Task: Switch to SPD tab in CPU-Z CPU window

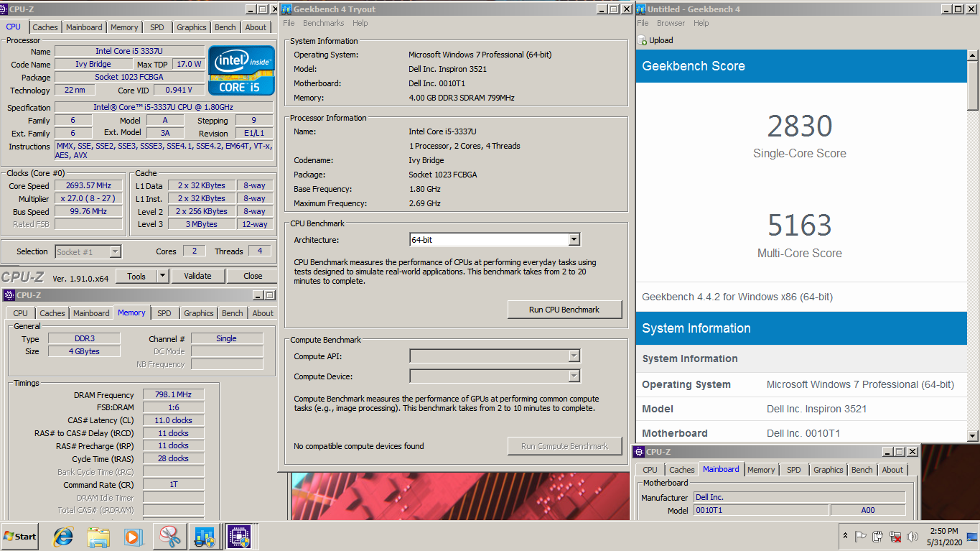Action: coord(157,27)
